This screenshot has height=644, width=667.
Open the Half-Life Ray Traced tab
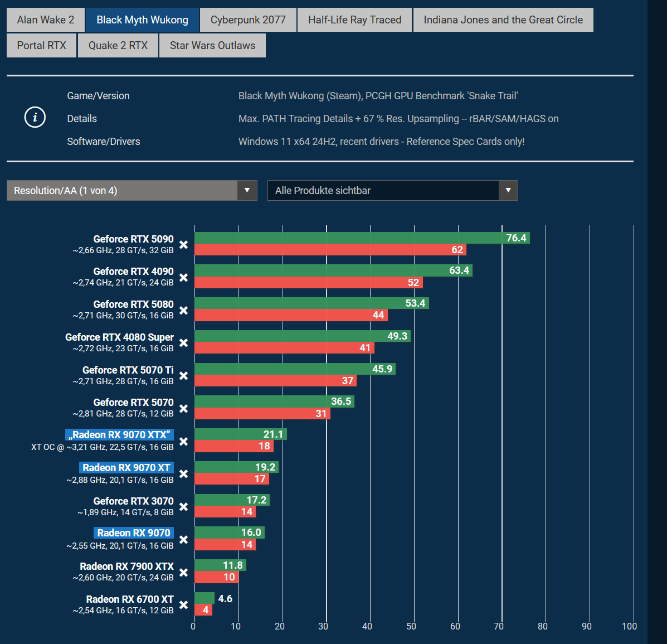354,20
